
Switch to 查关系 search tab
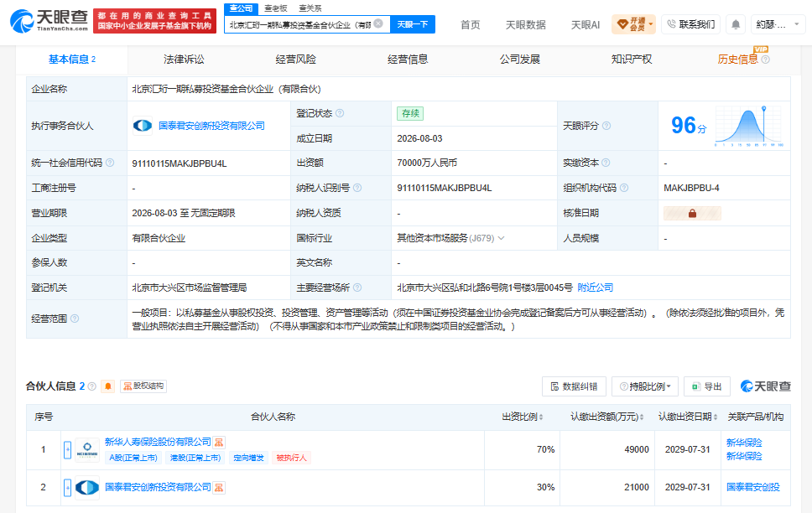click(310, 8)
